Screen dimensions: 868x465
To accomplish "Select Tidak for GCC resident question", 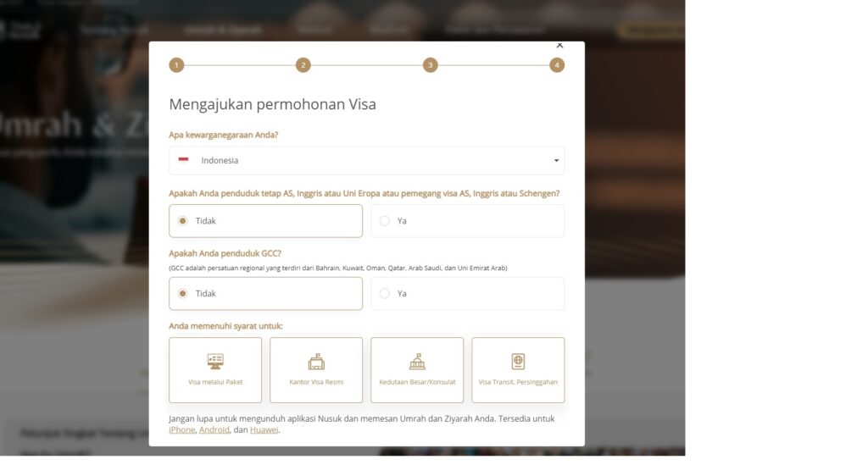I will (x=265, y=294).
